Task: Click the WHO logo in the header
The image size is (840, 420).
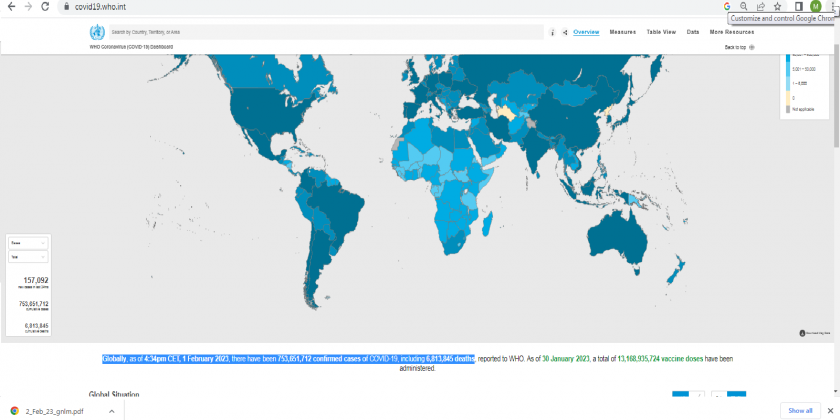Action: (96, 32)
